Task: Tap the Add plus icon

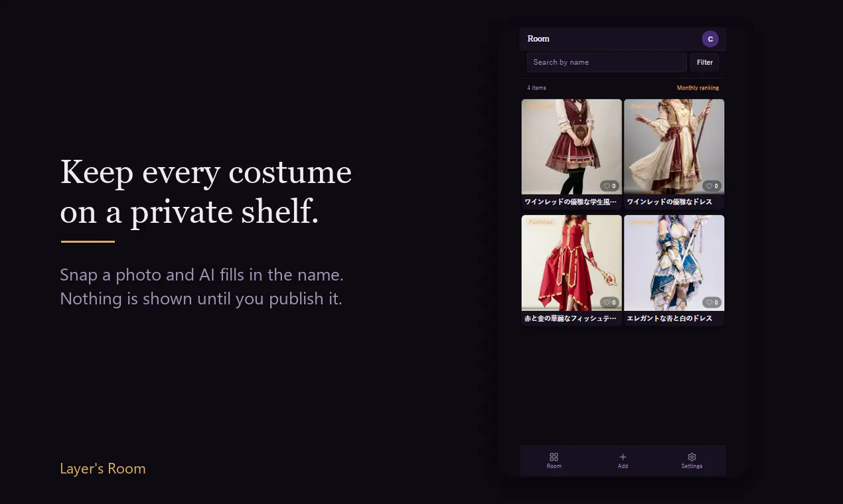Action: (623, 457)
